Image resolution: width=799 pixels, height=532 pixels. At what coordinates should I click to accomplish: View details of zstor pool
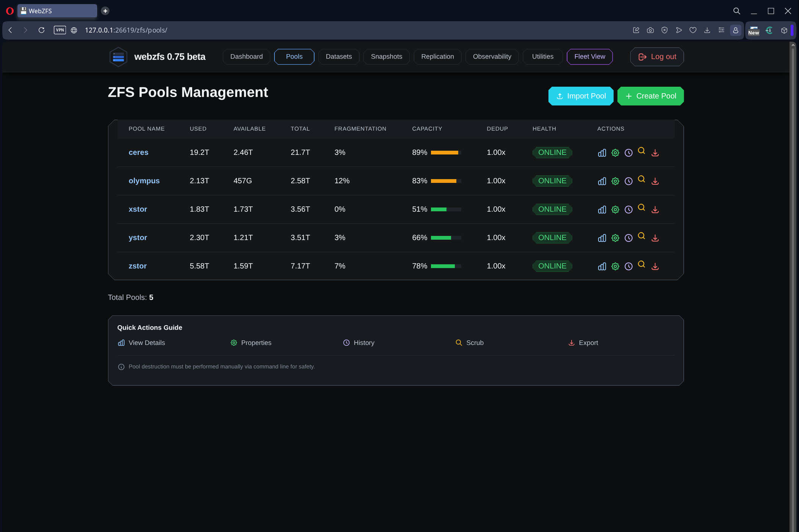click(601, 266)
